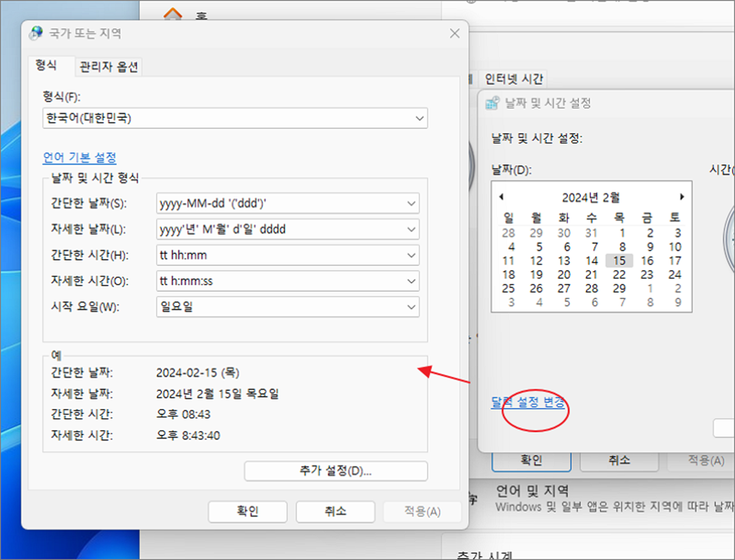The height and width of the screenshot is (560, 735).
Task: Open the 언어 기본 설정 link
Action: pyautogui.click(x=79, y=158)
